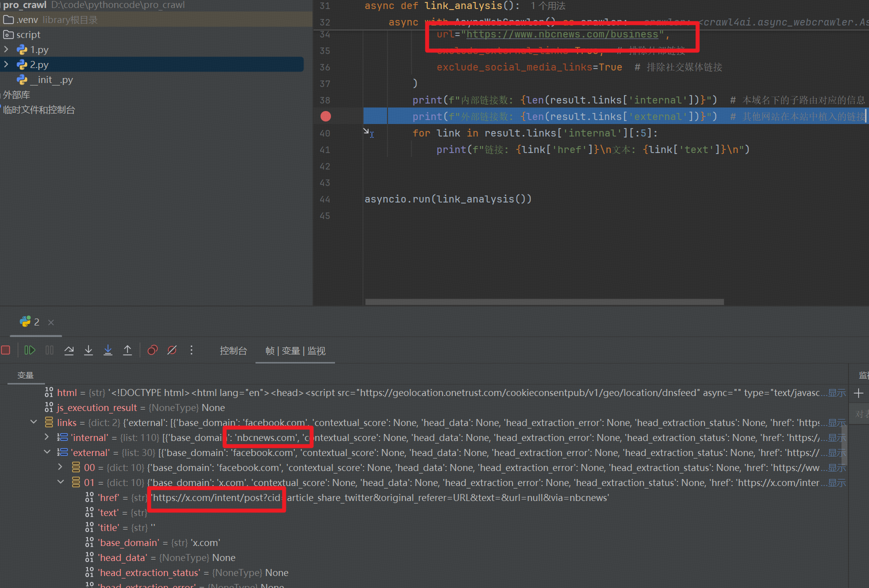The width and height of the screenshot is (869, 588).
Task: Step out of the current function
Action: (127, 350)
